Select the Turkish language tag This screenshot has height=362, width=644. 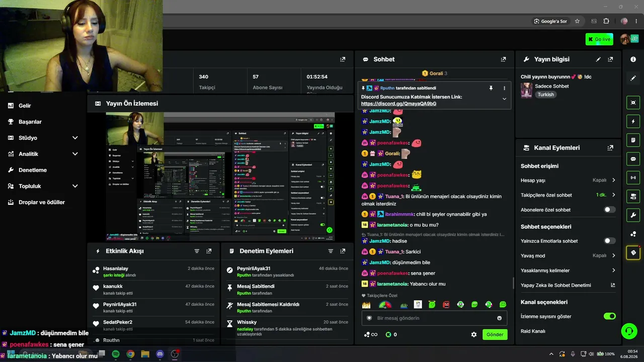click(x=545, y=95)
